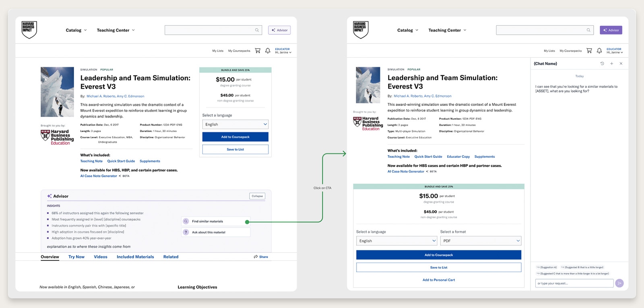Click Save to List in the right mockup
The height and width of the screenshot is (308, 644).
(x=439, y=267)
